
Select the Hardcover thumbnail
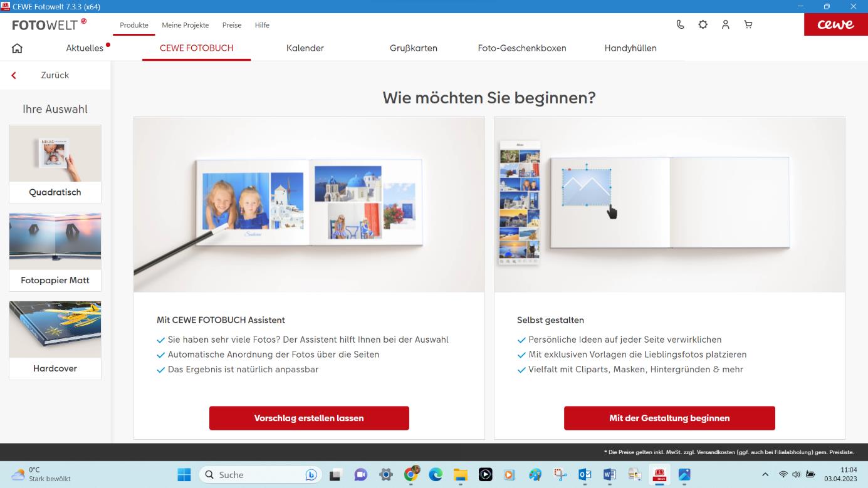[x=55, y=340]
